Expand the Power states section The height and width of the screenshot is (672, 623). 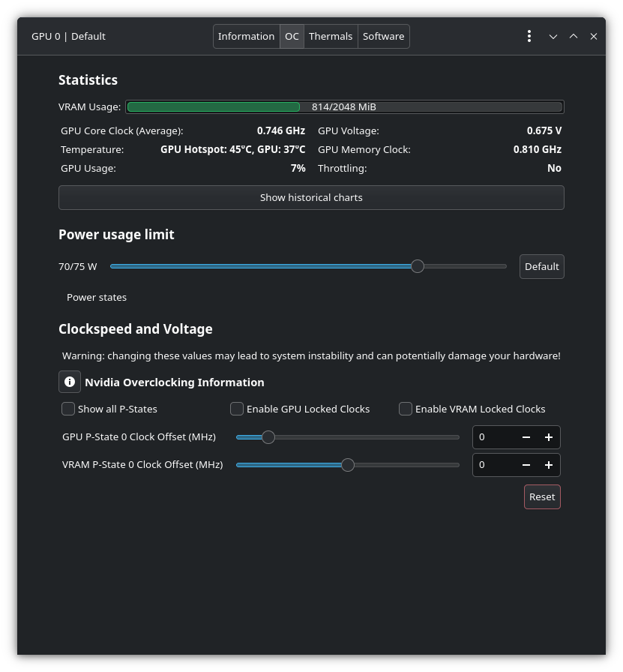tap(97, 297)
